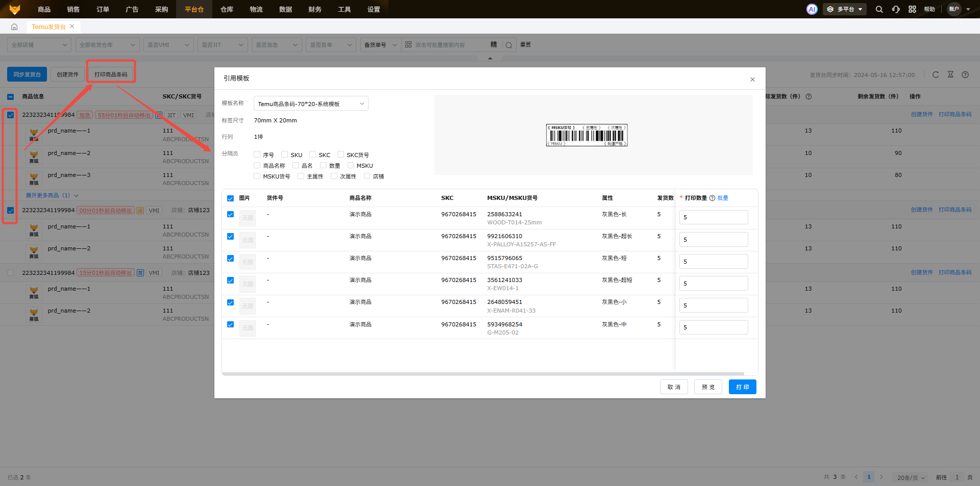
Task: Expand the 是否VMI filter dropdown
Action: pos(169,45)
